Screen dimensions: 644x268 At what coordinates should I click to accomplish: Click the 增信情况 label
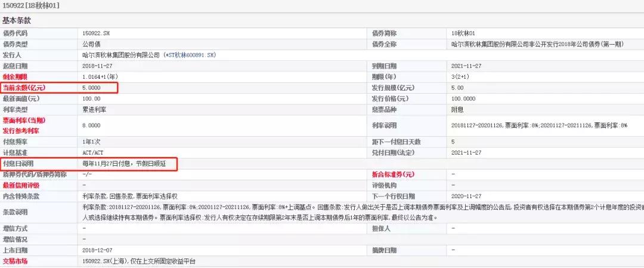coord(15,239)
